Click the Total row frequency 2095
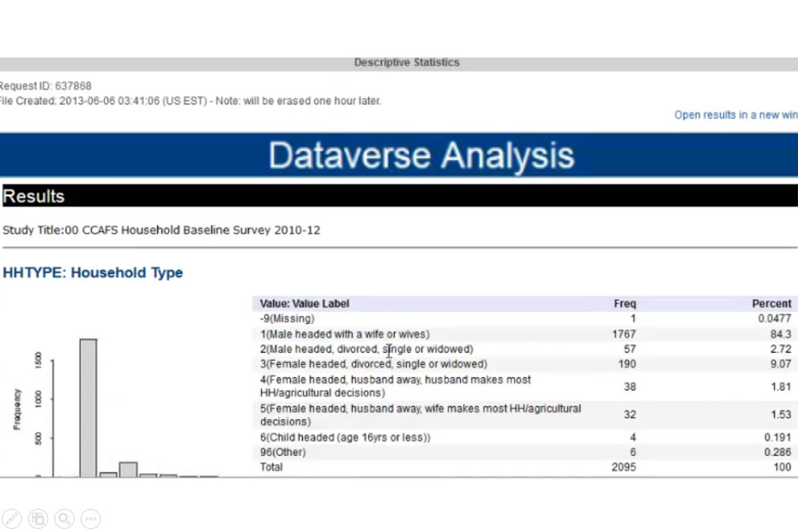 pos(623,467)
